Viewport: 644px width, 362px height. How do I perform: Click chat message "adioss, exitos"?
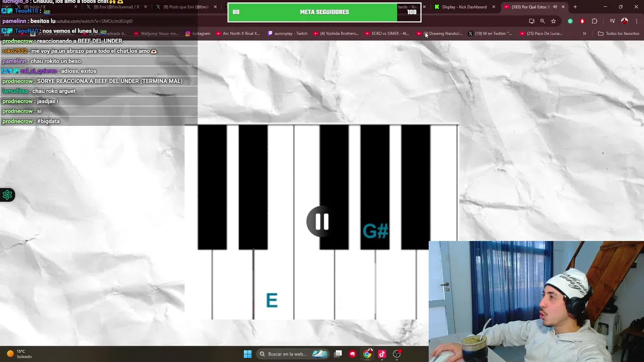point(78,71)
